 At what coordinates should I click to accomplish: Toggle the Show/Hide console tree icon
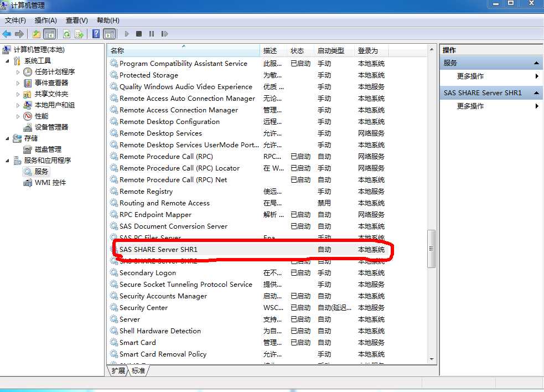(50, 34)
